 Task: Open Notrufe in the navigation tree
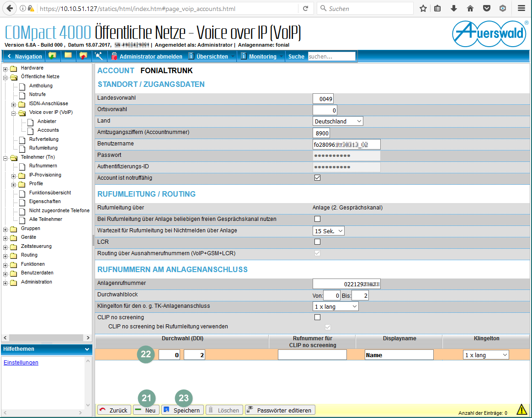pos(37,94)
